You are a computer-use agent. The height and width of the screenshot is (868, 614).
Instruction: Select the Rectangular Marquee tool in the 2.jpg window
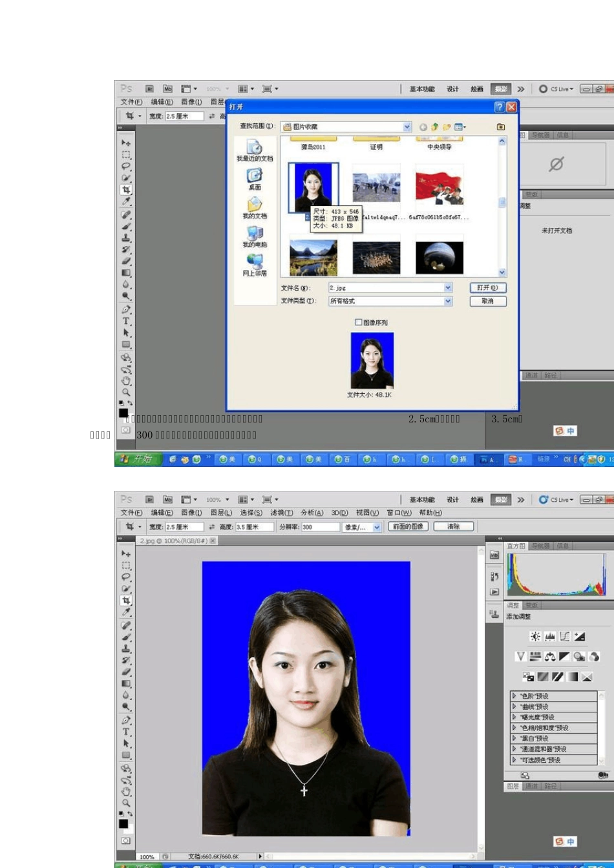click(126, 565)
